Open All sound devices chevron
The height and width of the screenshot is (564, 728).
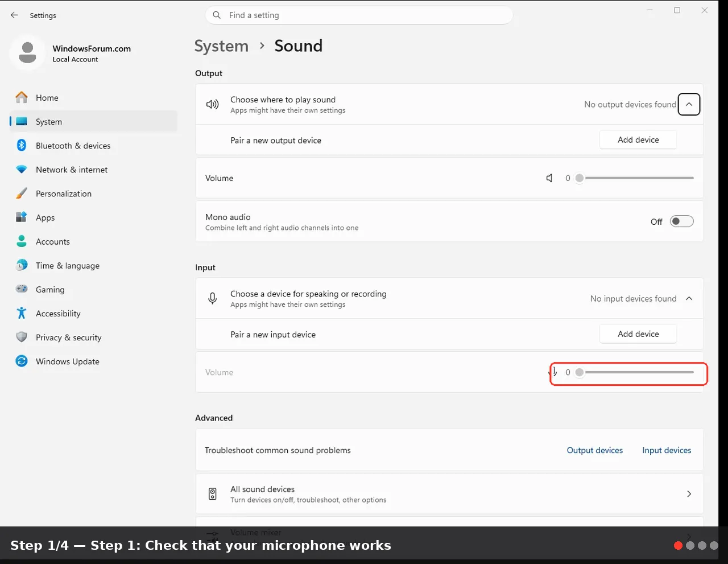click(689, 494)
